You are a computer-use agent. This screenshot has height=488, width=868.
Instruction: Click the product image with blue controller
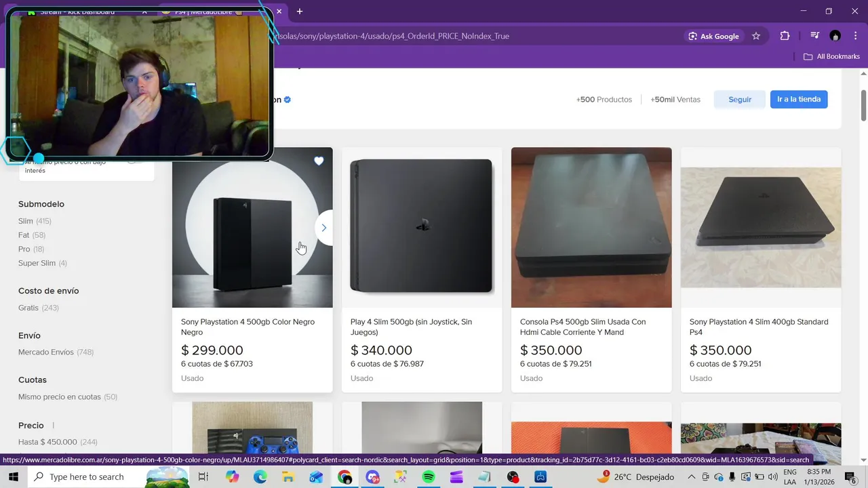[252, 428]
